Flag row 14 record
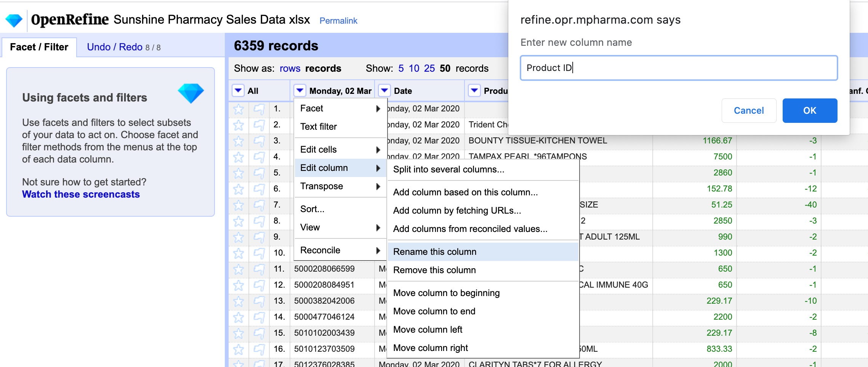The image size is (868, 367). tap(259, 317)
